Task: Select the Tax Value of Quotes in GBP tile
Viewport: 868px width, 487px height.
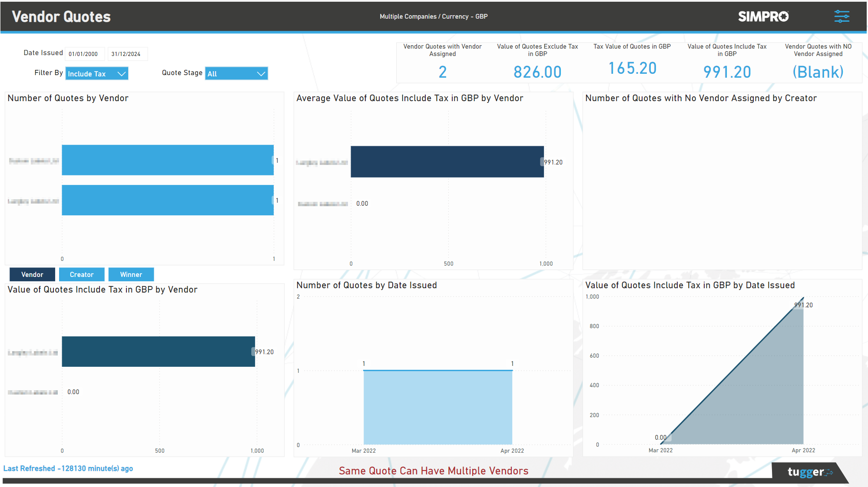Action: pyautogui.click(x=632, y=61)
